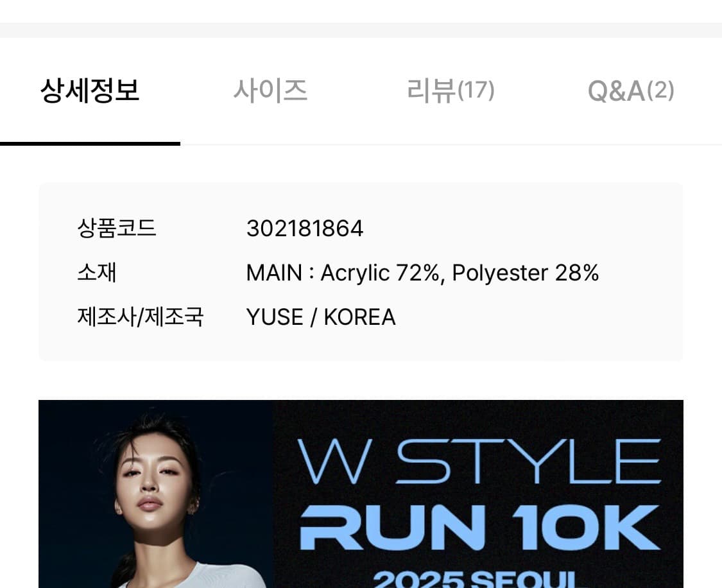Click the Acrylic 72%, Polyester 28% text
Image resolution: width=722 pixels, height=588 pixels.
point(460,273)
